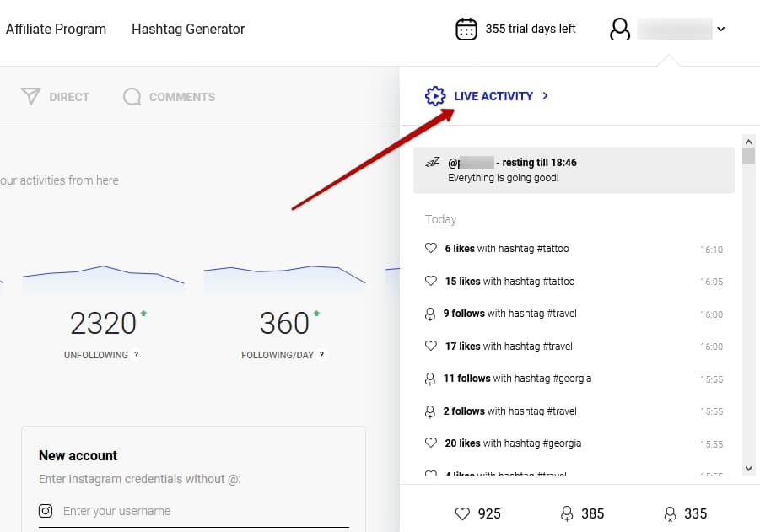Click the 2320 unfollowing count

coord(103,323)
